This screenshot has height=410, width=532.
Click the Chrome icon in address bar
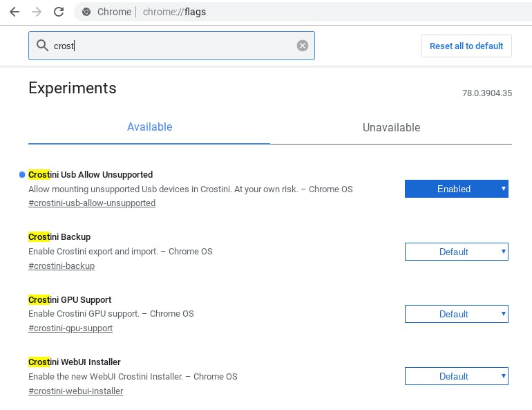click(86, 12)
